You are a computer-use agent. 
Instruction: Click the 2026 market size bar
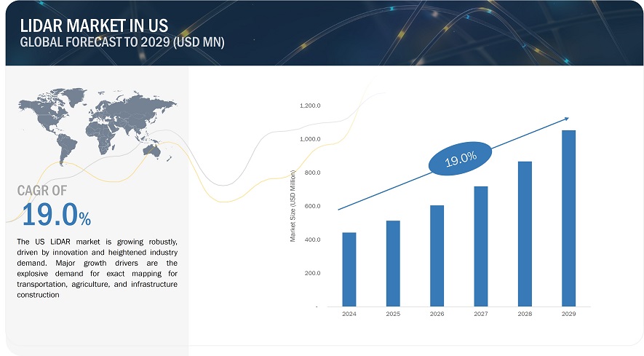point(436,256)
